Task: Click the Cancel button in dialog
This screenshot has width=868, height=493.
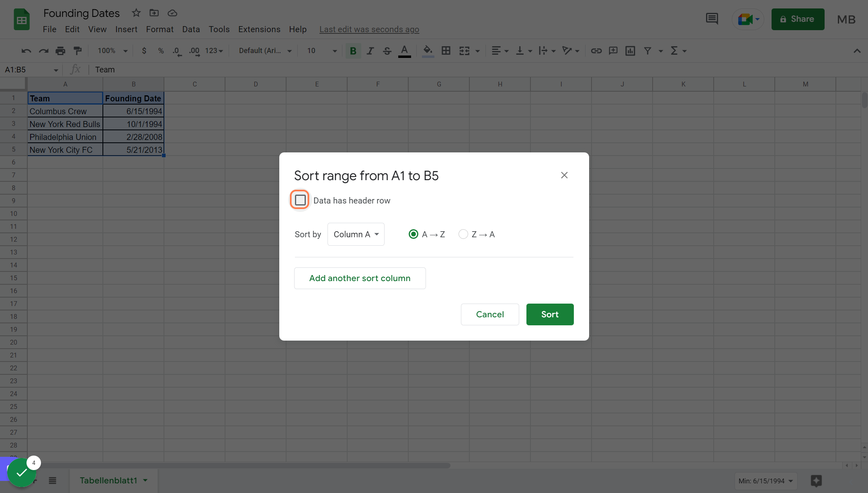Action: tap(490, 314)
